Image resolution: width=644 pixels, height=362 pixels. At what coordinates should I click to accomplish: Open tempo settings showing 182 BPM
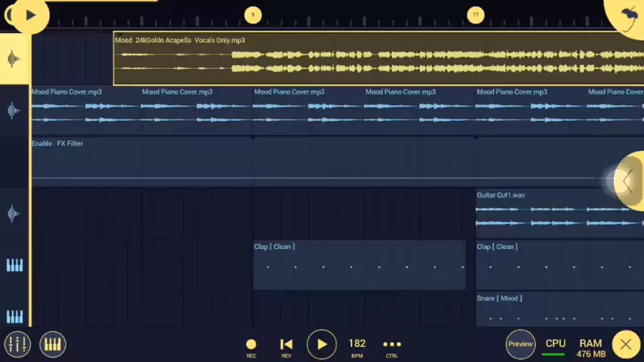click(357, 345)
